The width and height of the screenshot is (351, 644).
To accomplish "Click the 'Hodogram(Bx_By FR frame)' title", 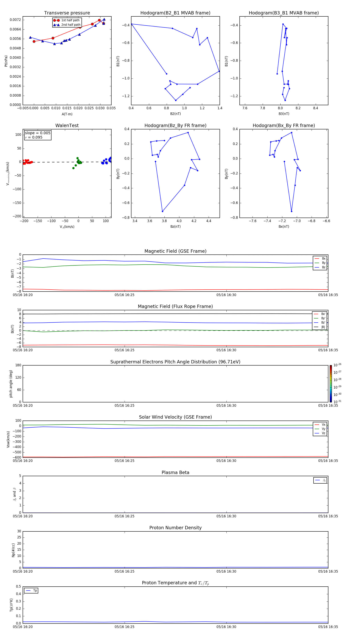I will (284, 125).
